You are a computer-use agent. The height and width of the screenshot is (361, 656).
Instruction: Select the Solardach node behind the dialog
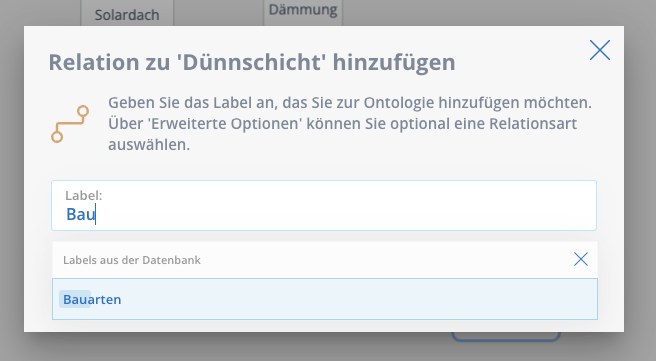[x=127, y=15]
